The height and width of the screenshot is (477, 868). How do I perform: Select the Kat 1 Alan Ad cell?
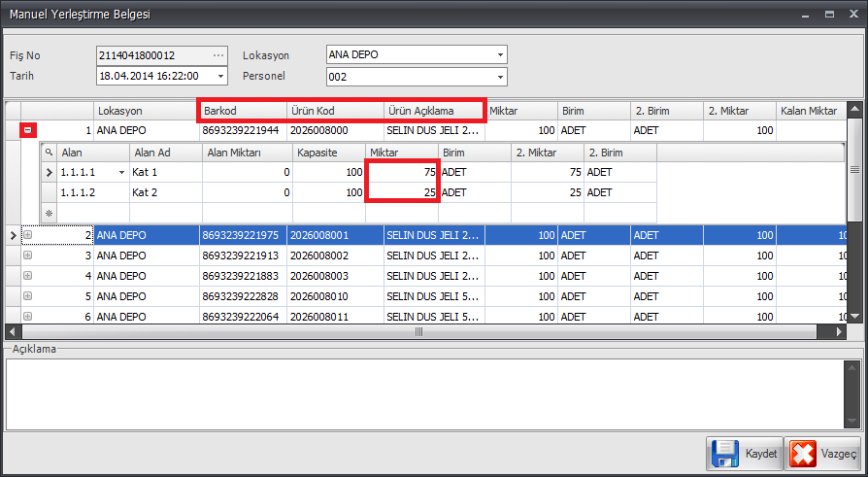pyautogui.click(x=166, y=172)
